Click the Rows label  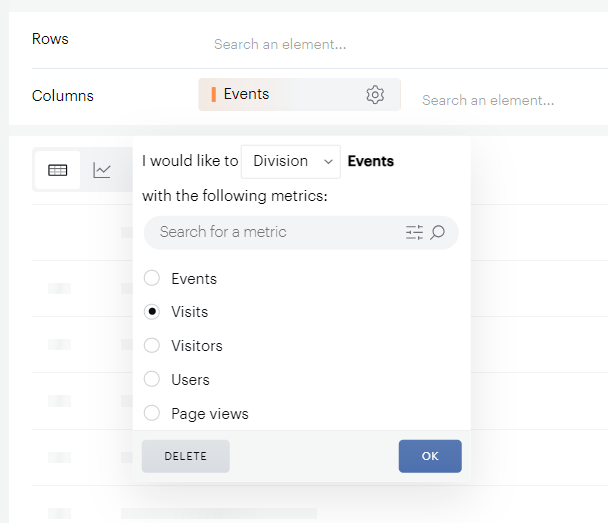click(x=50, y=39)
